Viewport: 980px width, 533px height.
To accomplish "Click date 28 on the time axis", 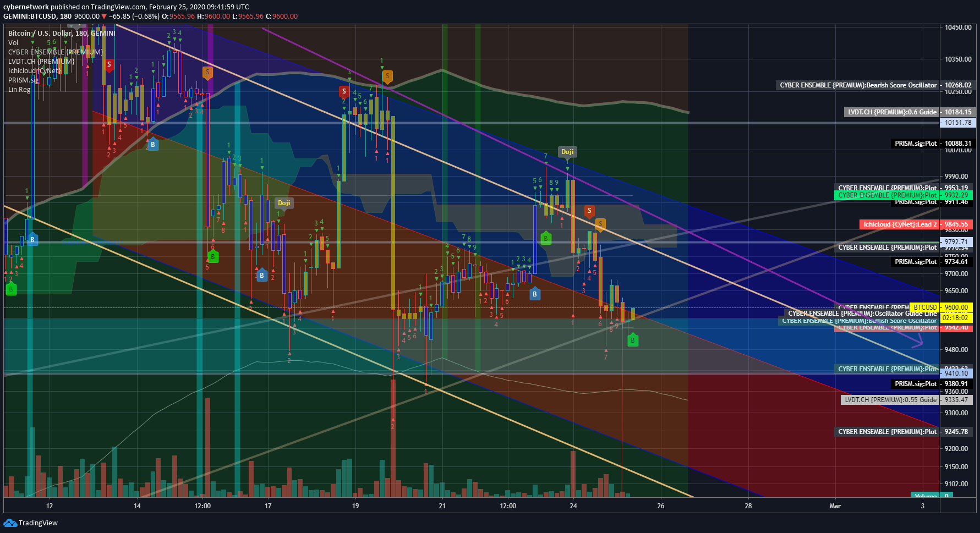I will tap(748, 506).
